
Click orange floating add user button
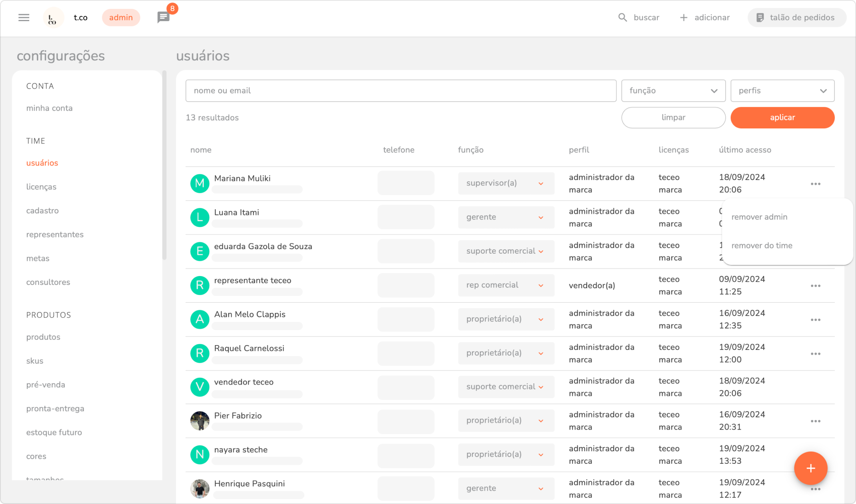(810, 468)
